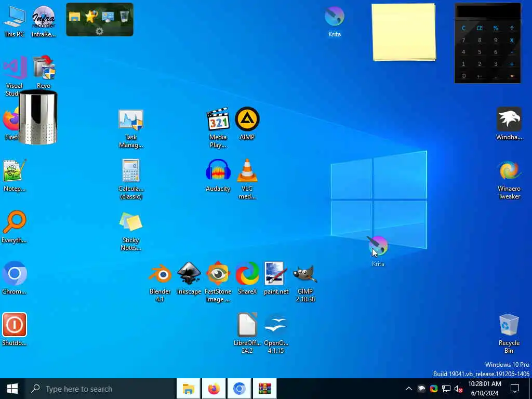The image size is (532, 399).
Task: Click digit 7 on the calculator gadget
Action: (x=463, y=40)
